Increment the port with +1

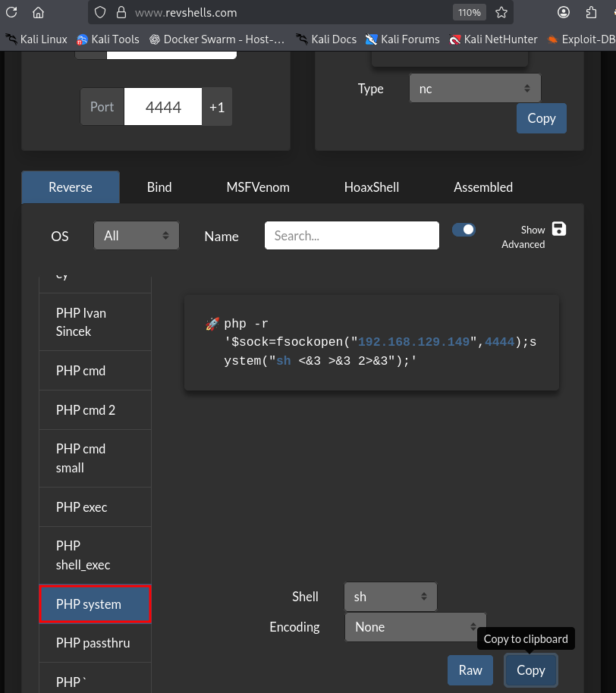pos(217,107)
